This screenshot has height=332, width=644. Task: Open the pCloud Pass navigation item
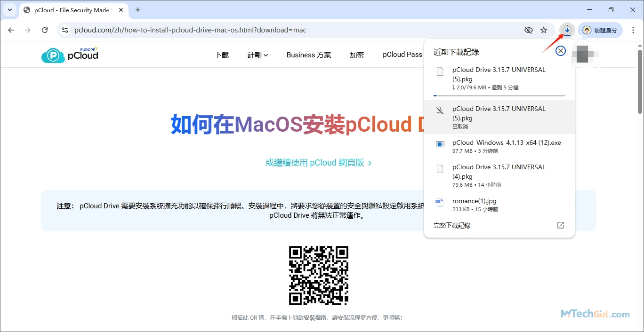402,55
